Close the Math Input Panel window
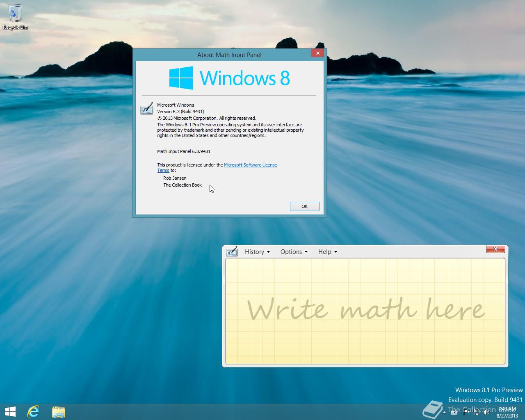 point(495,249)
